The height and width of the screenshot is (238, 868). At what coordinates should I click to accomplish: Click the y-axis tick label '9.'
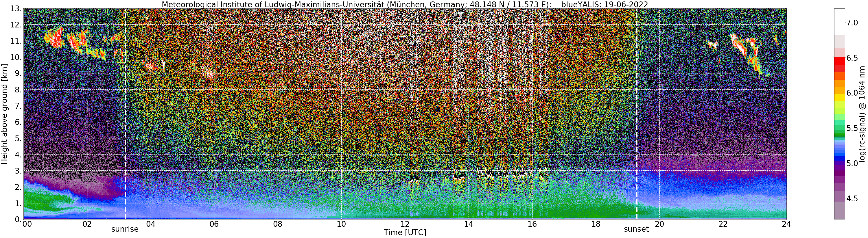pos(18,73)
